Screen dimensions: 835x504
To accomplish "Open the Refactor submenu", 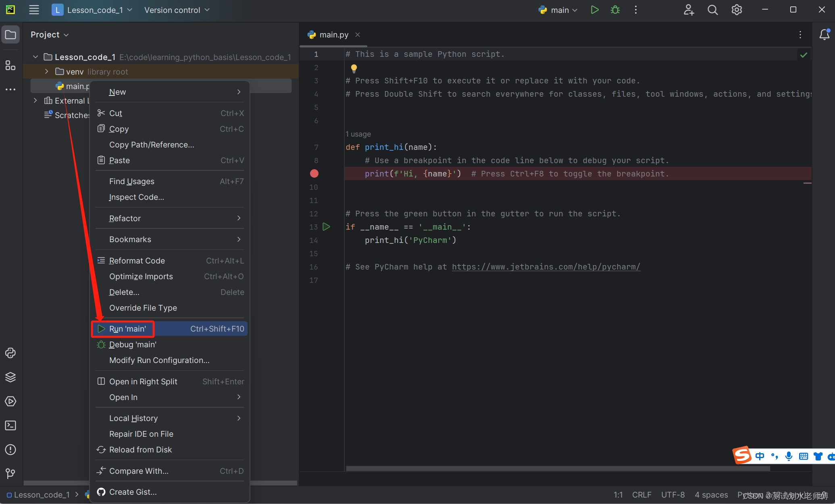I will [170, 218].
